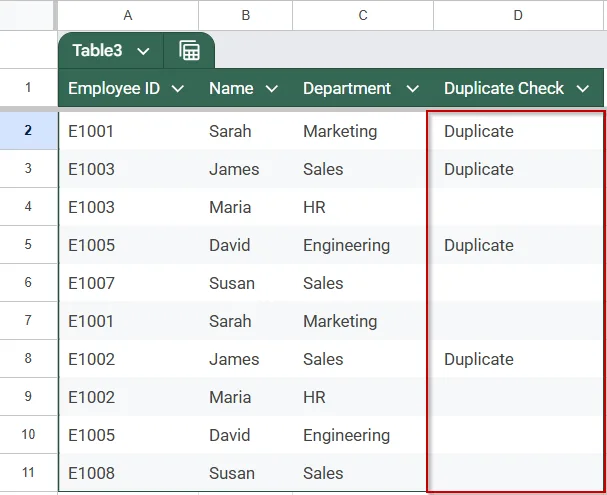Viewport: 607px width, 495px height.
Task: Select row 1 header
Action: [x=28, y=88]
